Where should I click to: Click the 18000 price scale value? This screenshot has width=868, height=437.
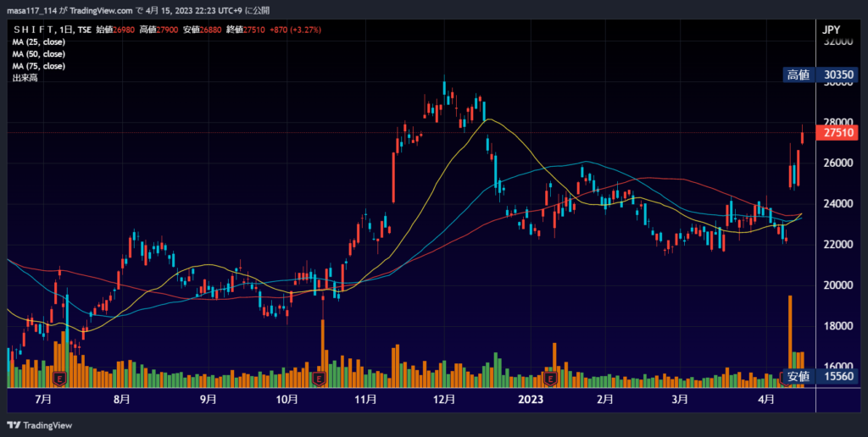tap(837, 326)
